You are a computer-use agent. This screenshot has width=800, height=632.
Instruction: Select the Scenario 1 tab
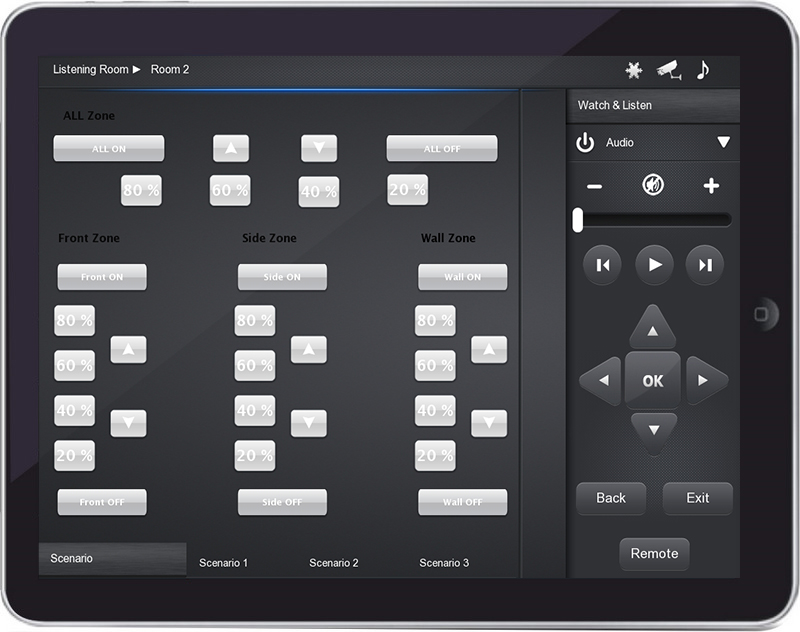(224, 563)
